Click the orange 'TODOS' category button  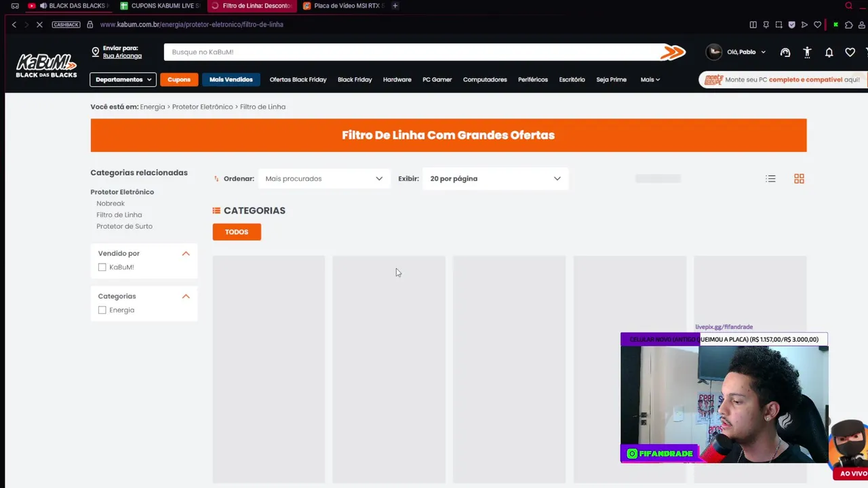237,232
